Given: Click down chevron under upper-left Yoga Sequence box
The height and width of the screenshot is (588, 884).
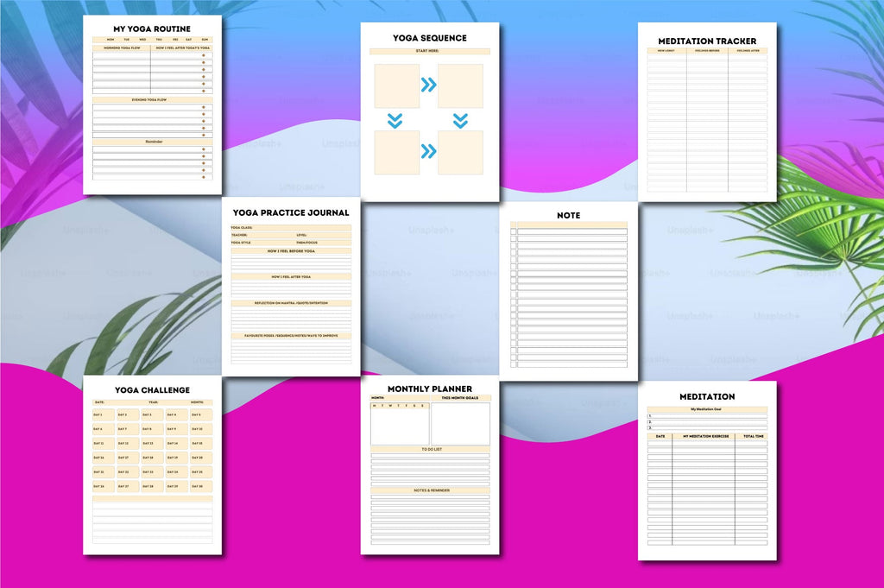Looking at the screenshot, I should click(395, 121).
